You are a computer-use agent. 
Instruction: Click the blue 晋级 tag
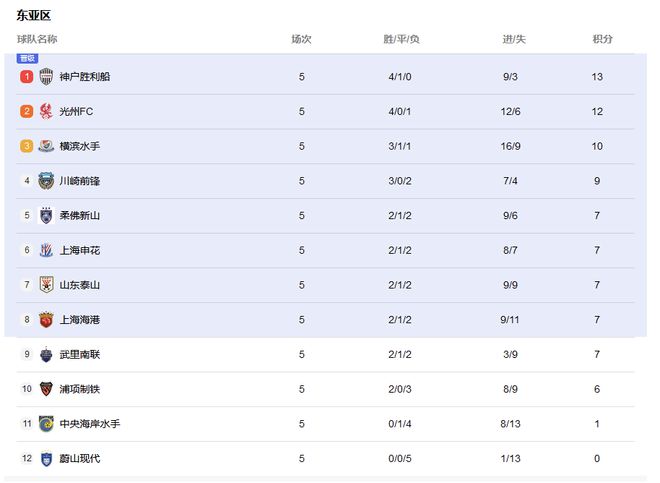(27, 58)
